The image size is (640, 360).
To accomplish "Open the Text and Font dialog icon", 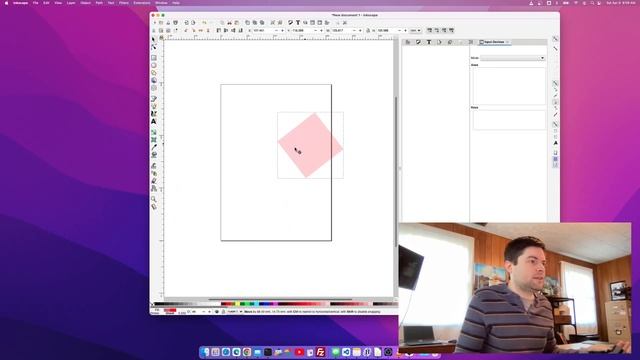I will pos(298,23).
